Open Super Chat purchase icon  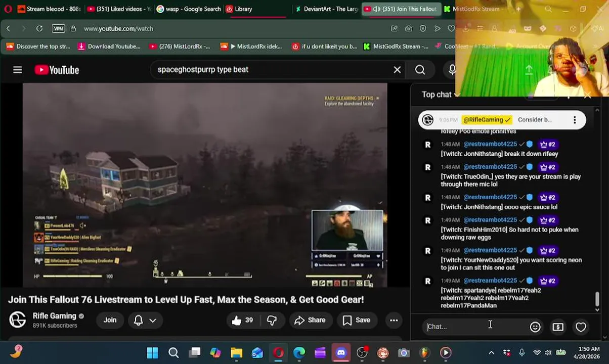[x=558, y=327]
